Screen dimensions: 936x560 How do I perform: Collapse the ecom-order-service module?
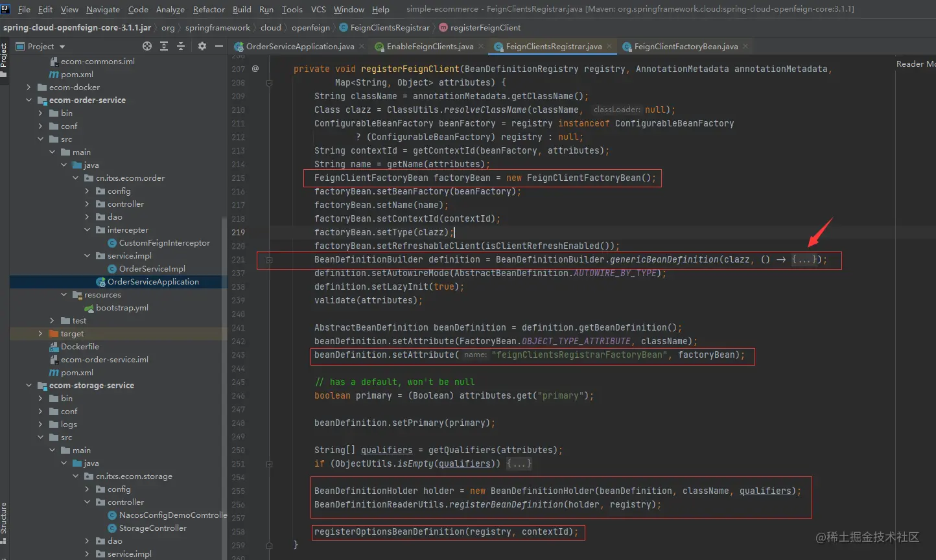(29, 100)
